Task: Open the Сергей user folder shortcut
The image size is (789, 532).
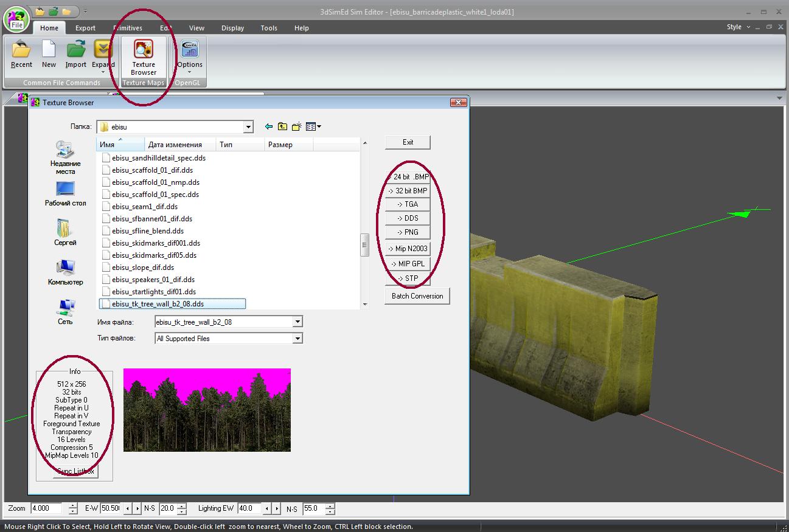Action: tap(65, 233)
